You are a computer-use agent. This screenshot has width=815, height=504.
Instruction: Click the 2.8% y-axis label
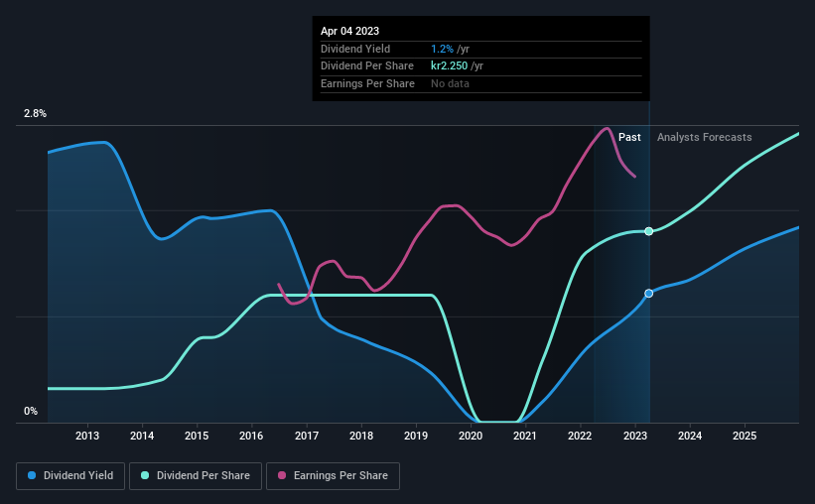coord(35,113)
